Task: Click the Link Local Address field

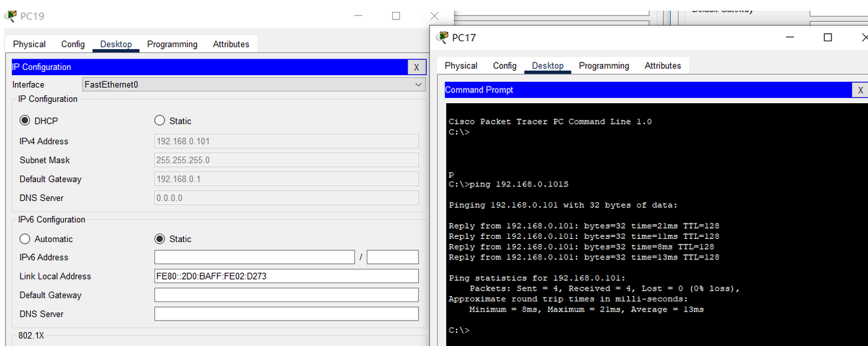Action: pos(286,276)
